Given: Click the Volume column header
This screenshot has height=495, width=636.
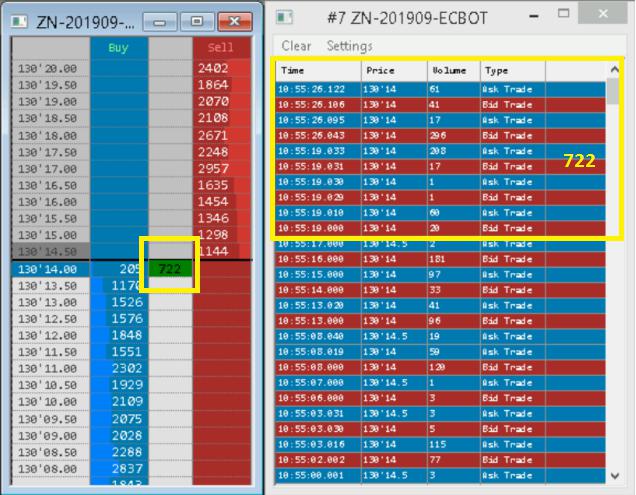Looking at the screenshot, I should (x=453, y=71).
